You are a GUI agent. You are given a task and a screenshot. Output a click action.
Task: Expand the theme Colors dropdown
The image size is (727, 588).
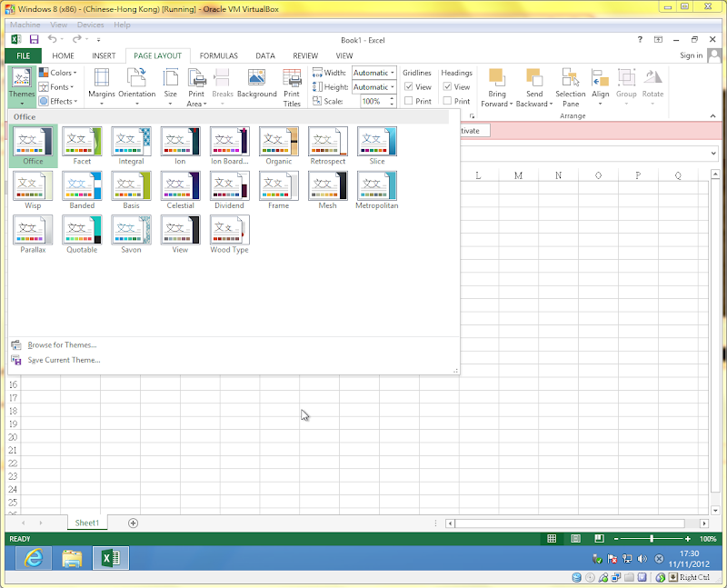click(x=58, y=73)
